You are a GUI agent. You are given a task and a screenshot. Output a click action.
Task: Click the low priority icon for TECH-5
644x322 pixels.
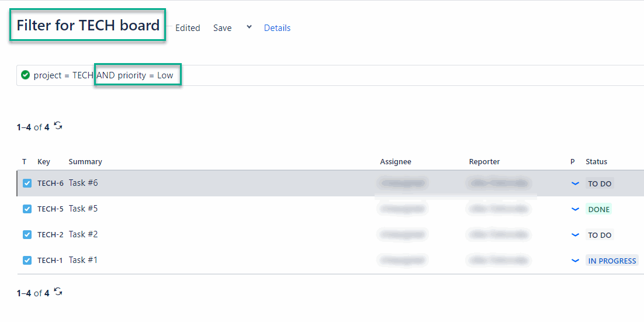575,209
